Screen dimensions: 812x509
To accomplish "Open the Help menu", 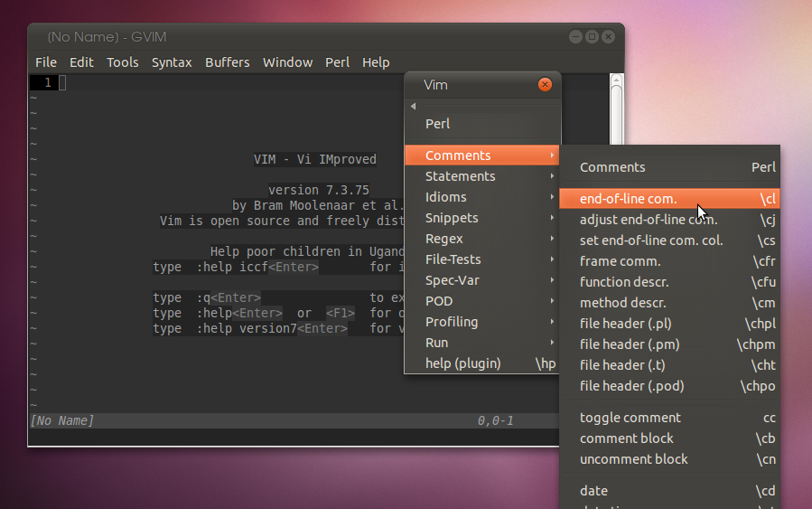I will coord(376,62).
